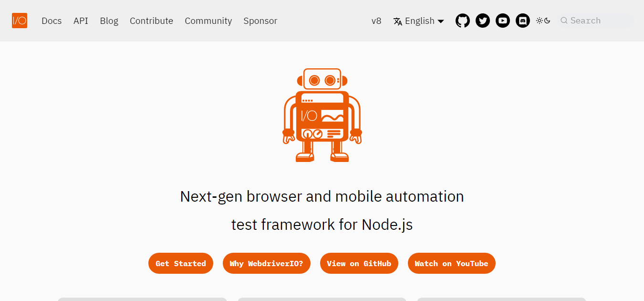Open the Sponsor page link
Viewport: 644px width, 301px height.
tap(260, 21)
